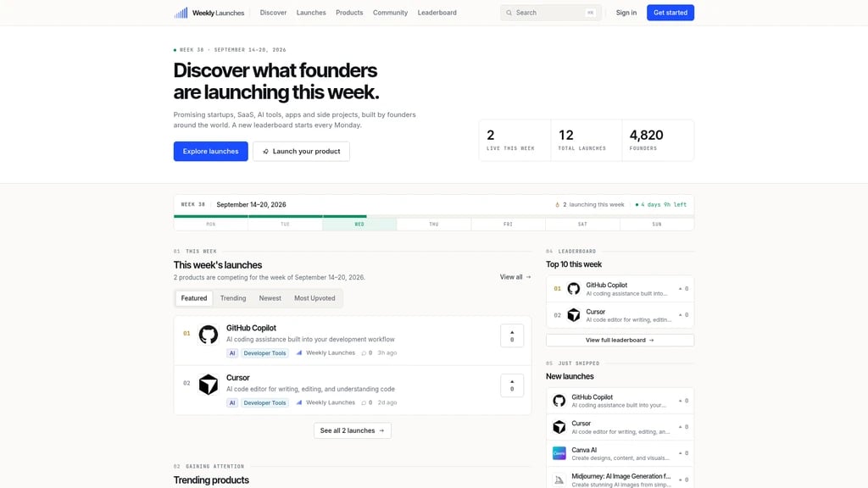Viewport: 868px width, 488px height.
Task: Upvote Canva AI in New launches
Action: (684, 453)
